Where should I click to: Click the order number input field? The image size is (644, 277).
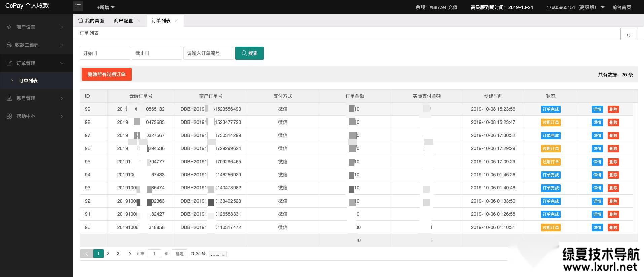209,53
